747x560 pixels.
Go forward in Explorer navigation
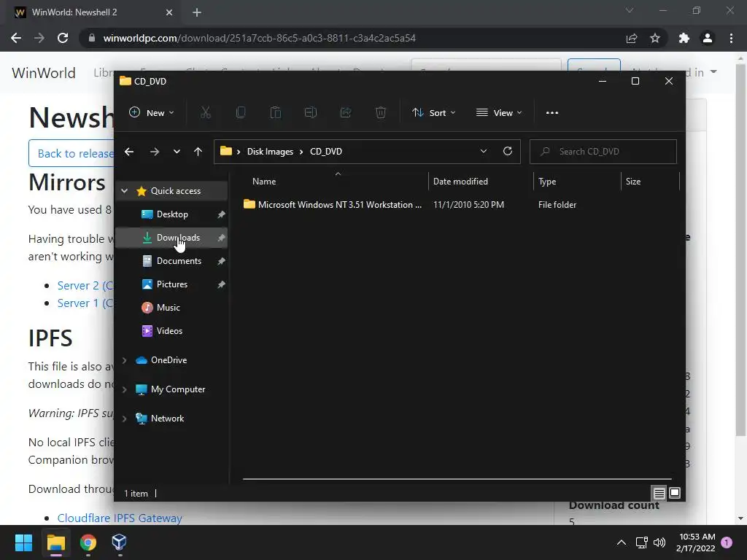tap(155, 152)
